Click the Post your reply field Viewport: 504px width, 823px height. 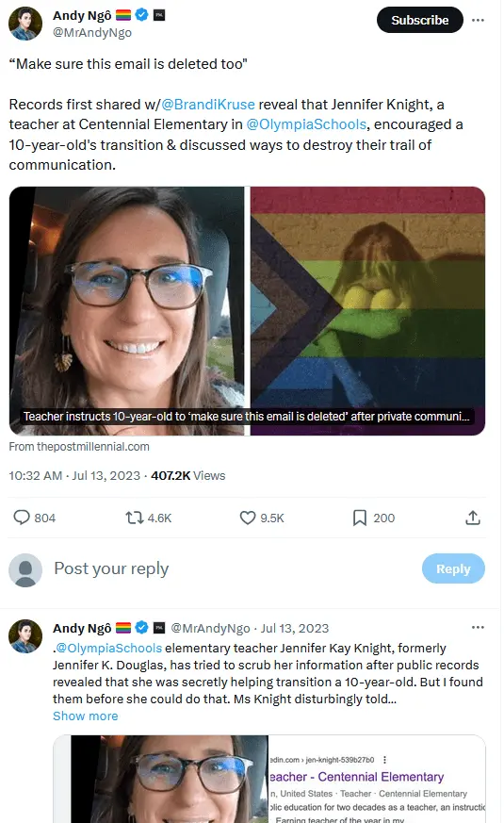231,568
